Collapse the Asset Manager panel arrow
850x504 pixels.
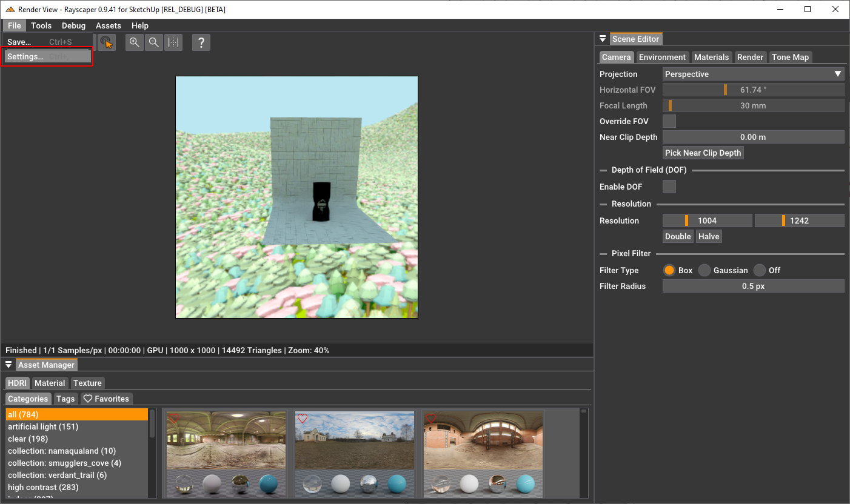pyautogui.click(x=8, y=365)
